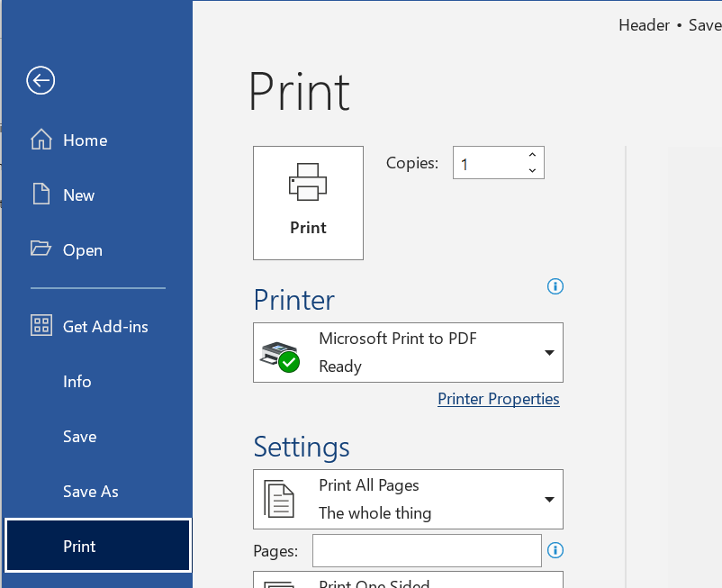Click the Get Add-ins icon
Screen dimensions: 722x588
(x=41, y=326)
